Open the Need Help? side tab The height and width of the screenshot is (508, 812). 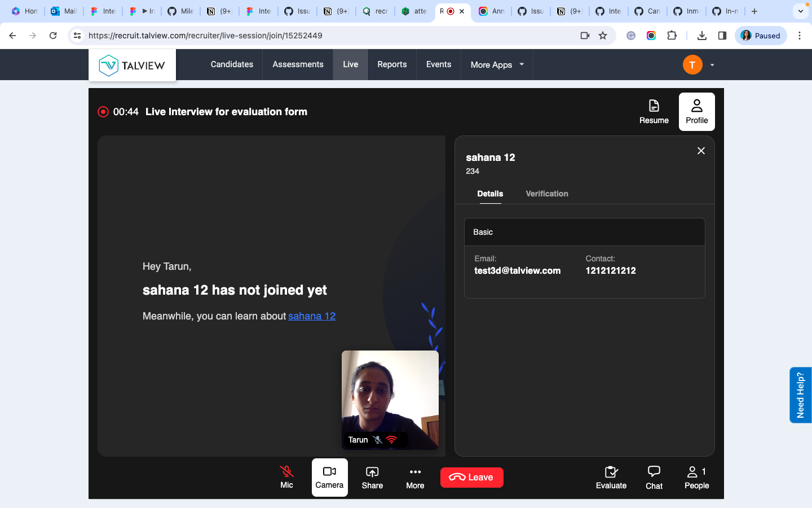[801, 395]
